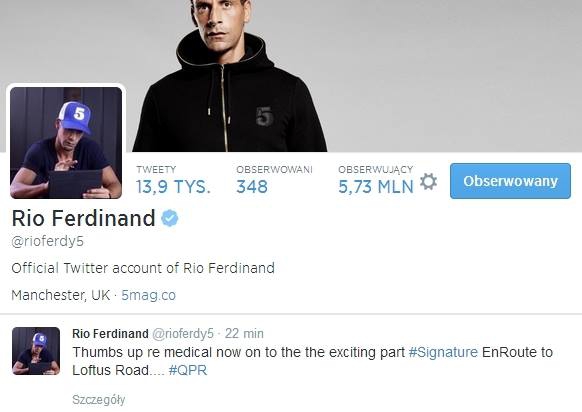Open the gear settings icon beside followers

tap(428, 182)
